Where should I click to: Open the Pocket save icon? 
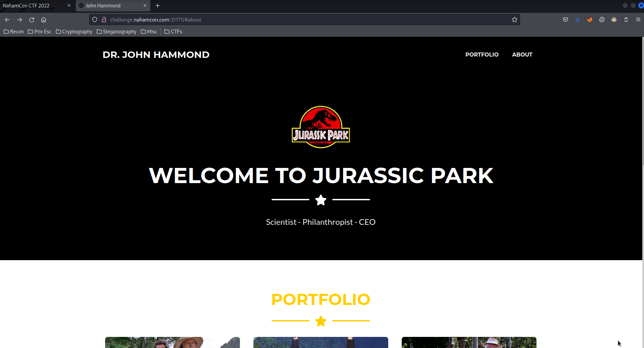[565, 20]
